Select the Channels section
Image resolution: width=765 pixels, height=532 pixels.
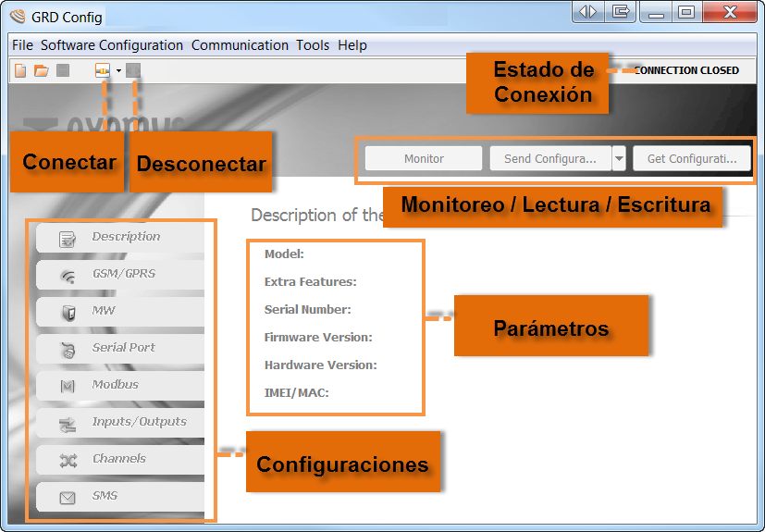(x=120, y=459)
